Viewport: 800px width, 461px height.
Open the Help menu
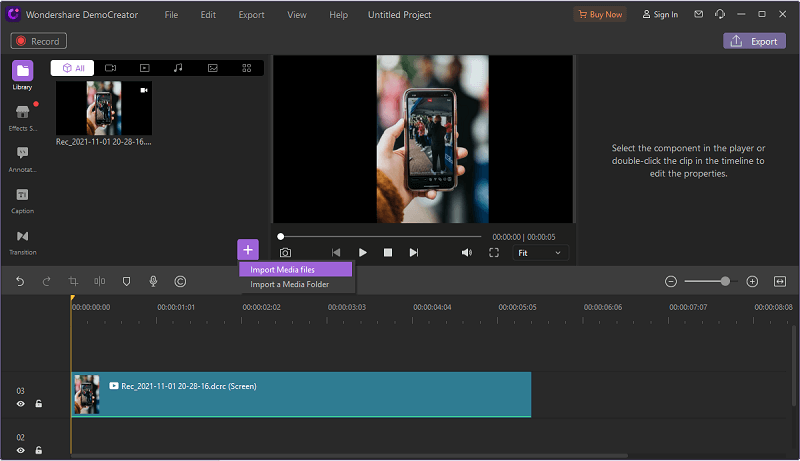(338, 15)
